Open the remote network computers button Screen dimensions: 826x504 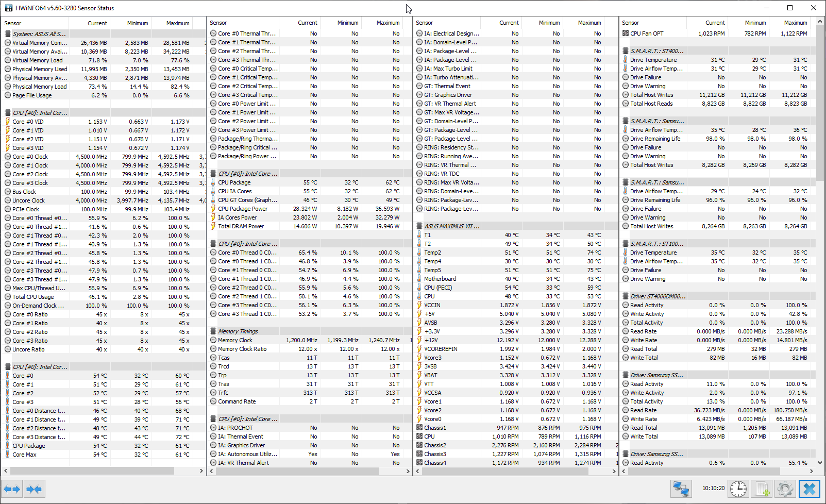point(681,489)
